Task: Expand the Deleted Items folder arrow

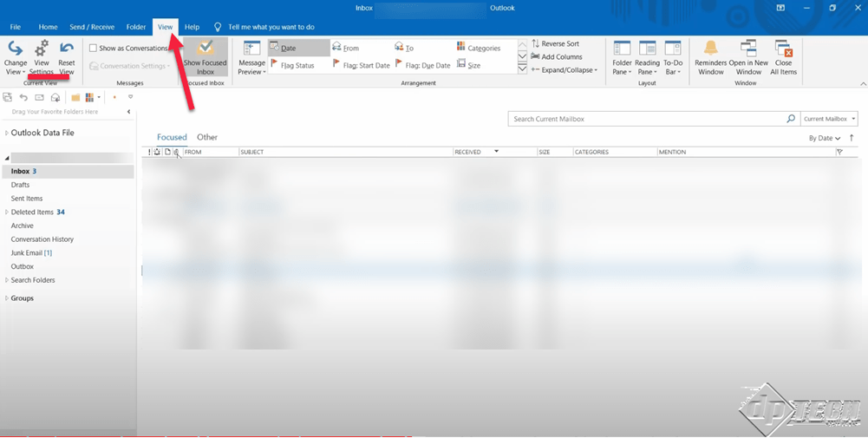Action: click(7, 212)
